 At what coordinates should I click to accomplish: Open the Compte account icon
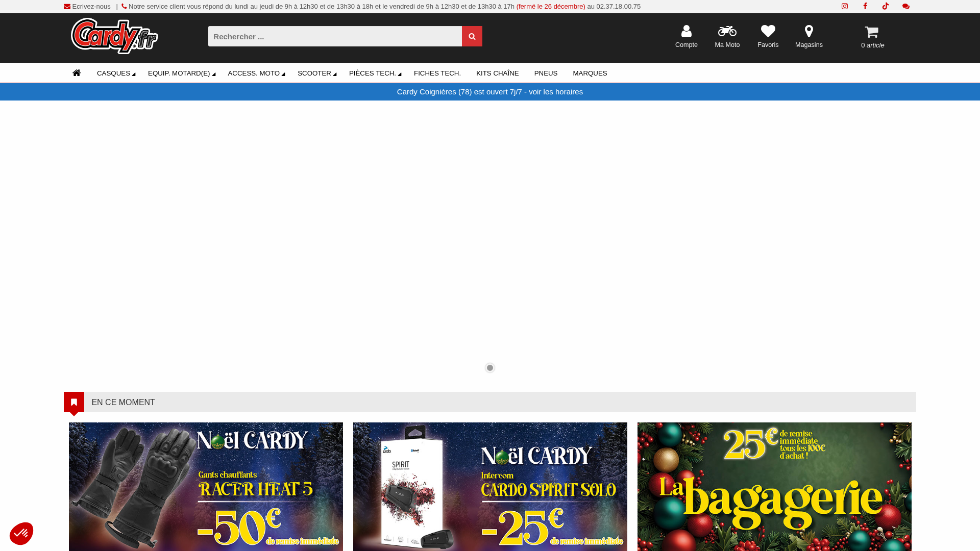click(687, 31)
